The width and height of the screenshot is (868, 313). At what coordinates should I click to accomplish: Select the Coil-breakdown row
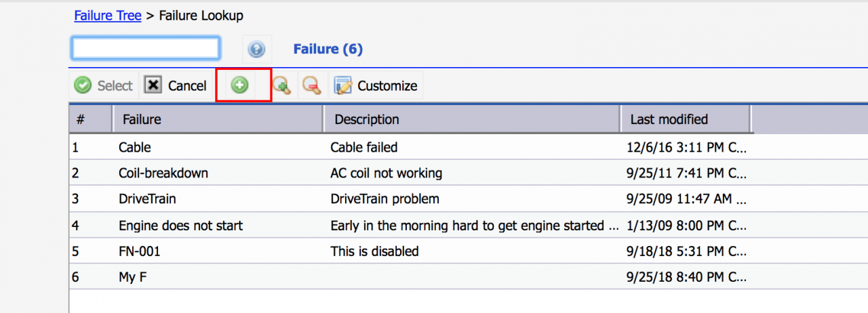coord(468,173)
